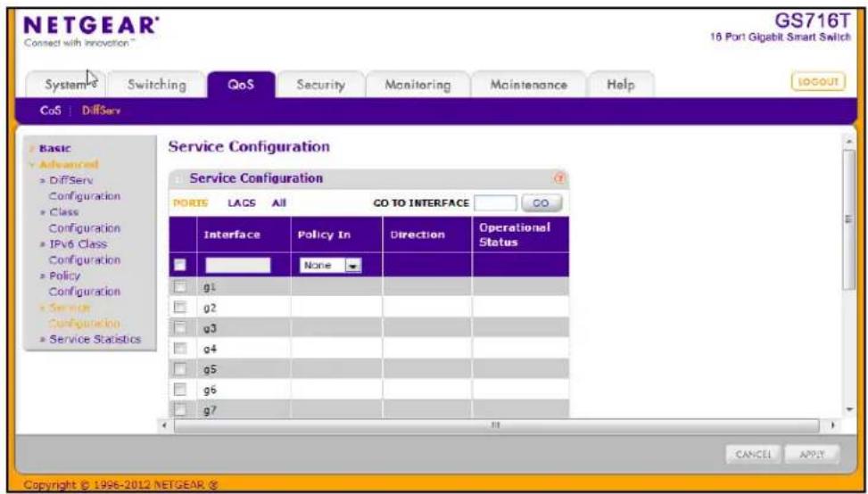Open IPv6 Class Configuration in sidebar
This screenshot has width=868, height=494.
[x=84, y=251]
